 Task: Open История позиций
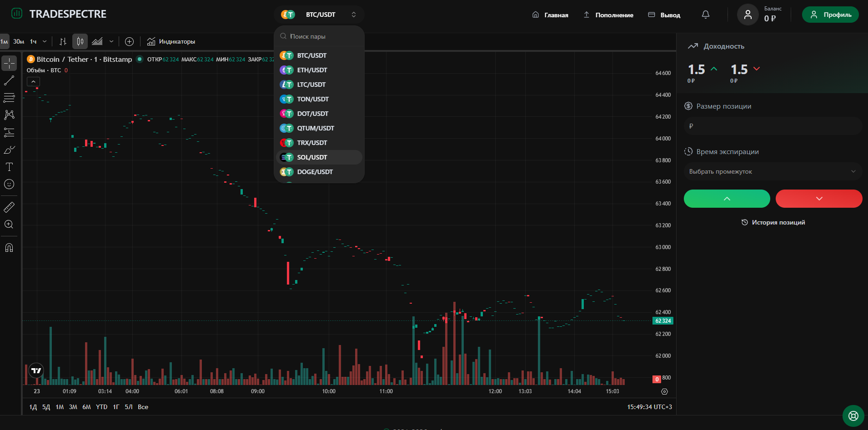click(773, 222)
